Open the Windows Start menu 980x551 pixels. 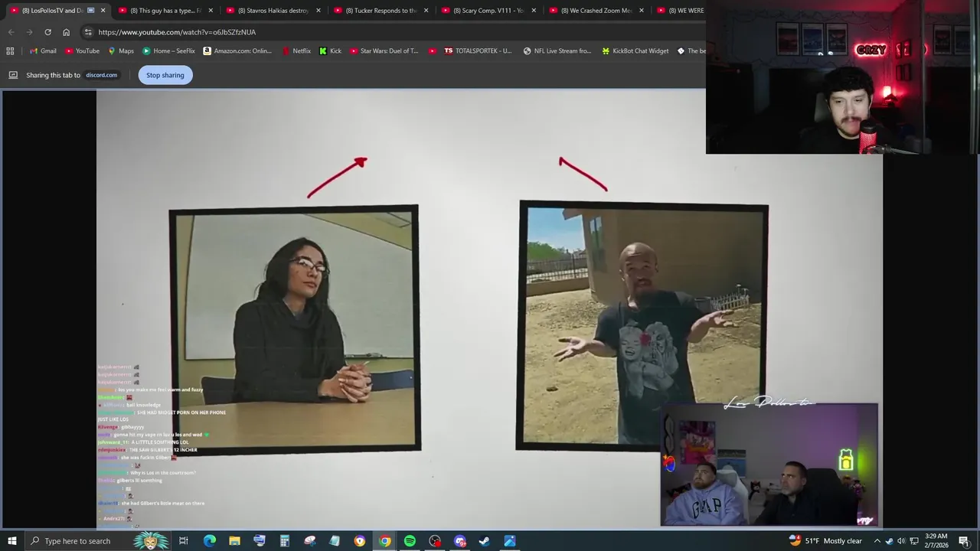[11, 541]
